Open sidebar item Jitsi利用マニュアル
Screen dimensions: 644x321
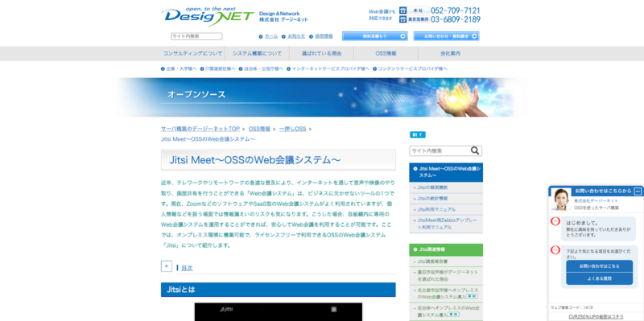point(446,209)
